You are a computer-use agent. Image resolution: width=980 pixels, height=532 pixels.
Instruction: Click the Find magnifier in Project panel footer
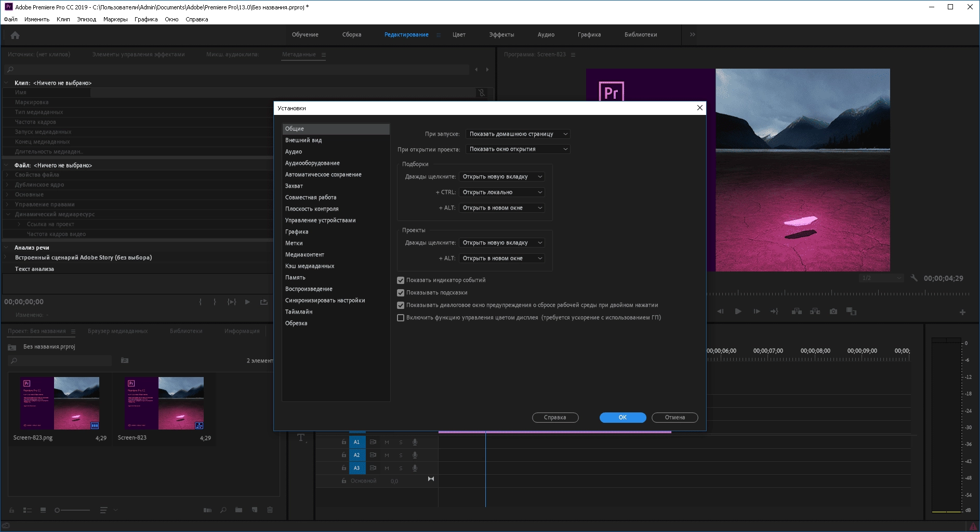(x=223, y=510)
